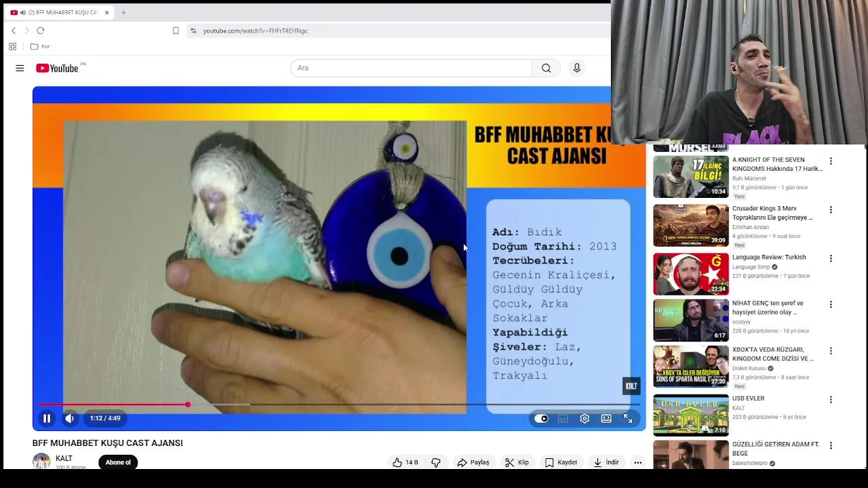The width and height of the screenshot is (868, 488).
Task: Open options for the Crusader Kings 3 video
Action: 831,210
